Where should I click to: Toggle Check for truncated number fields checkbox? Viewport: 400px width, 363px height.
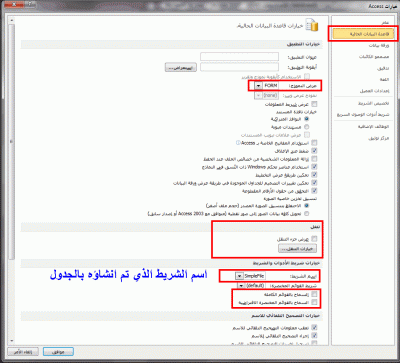click(314, 191)
